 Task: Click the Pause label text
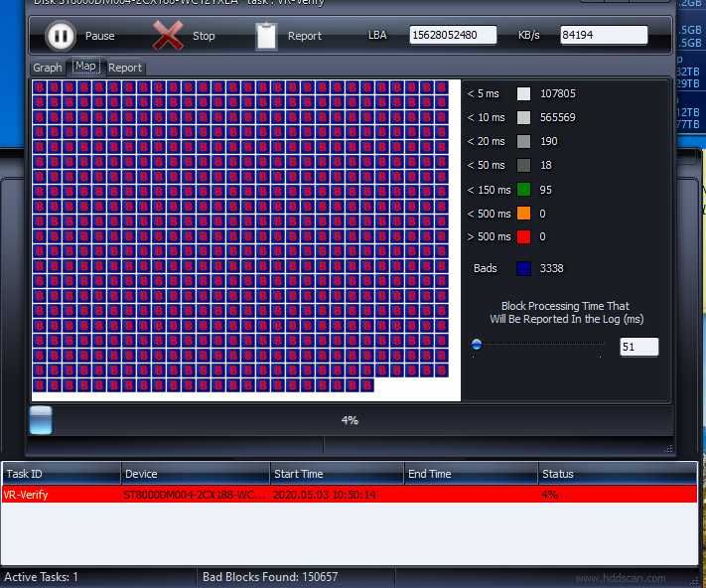100,36
